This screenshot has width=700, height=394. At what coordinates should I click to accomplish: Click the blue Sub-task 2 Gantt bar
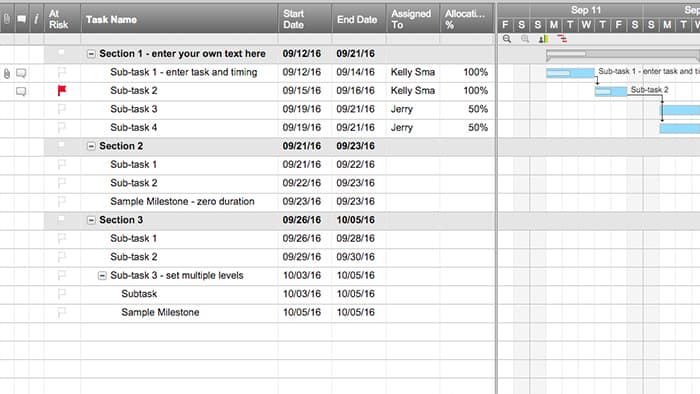point(611,91)
